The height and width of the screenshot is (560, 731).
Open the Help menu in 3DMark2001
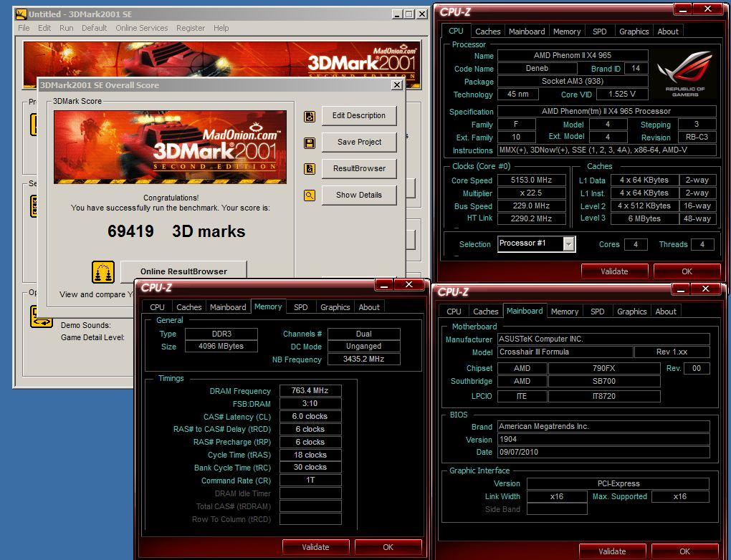221,28
